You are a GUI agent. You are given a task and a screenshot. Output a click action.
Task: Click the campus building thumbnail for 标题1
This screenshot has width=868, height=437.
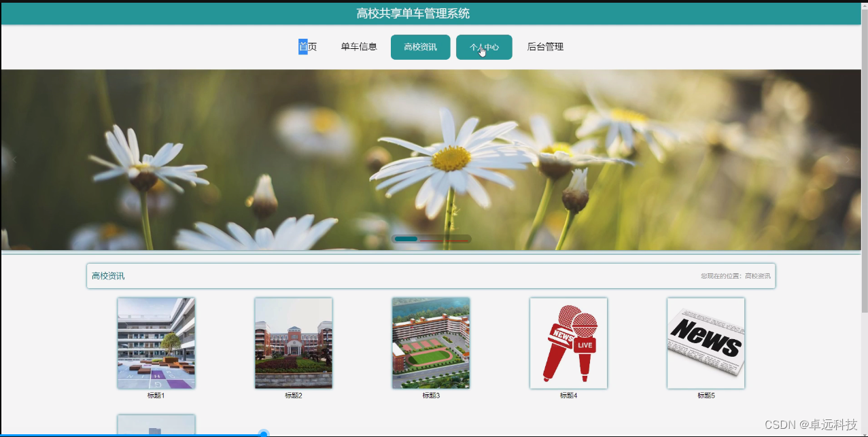[156, 343]
